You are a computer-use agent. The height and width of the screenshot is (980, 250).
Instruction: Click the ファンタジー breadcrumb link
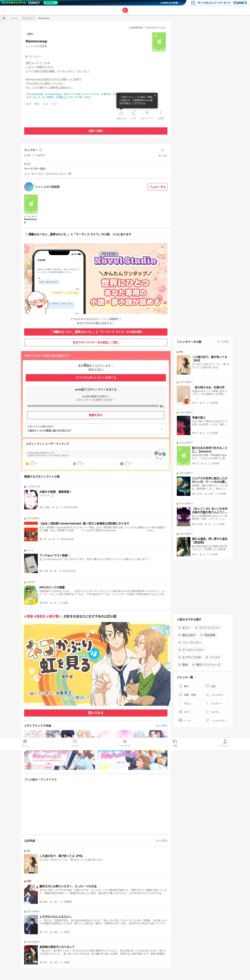[x=28, y=18]
